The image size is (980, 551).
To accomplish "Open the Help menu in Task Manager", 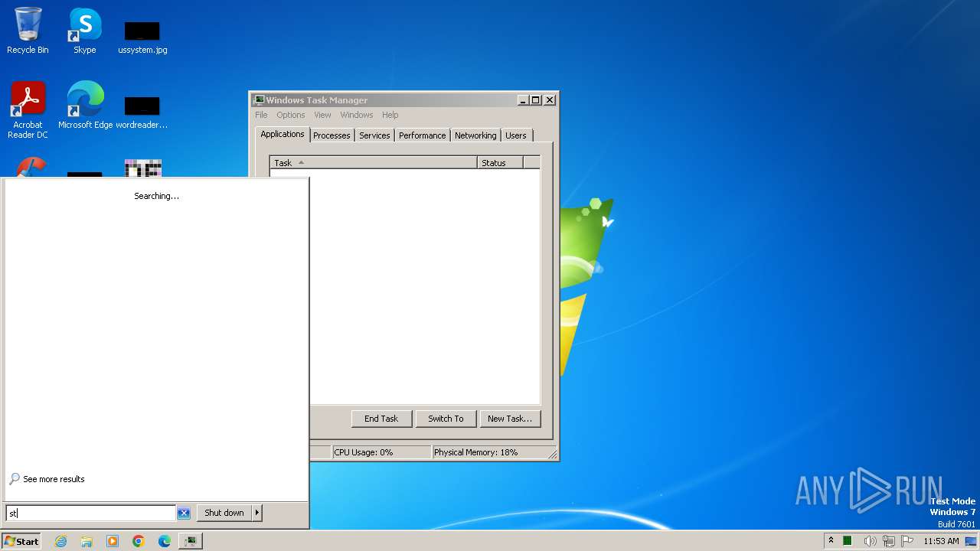I will coord(390,115).
